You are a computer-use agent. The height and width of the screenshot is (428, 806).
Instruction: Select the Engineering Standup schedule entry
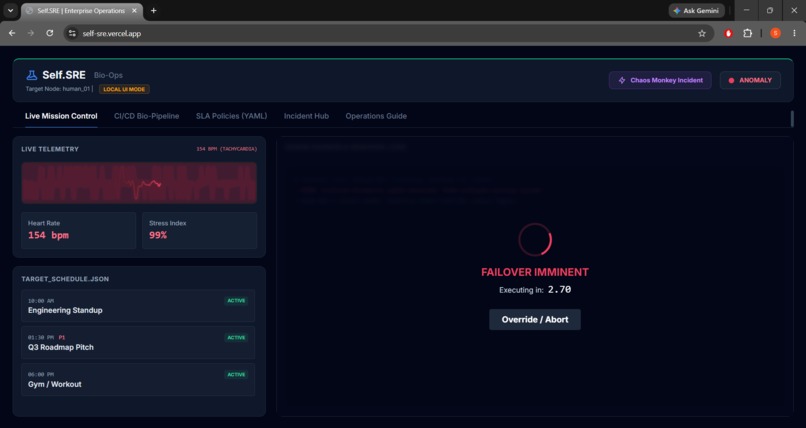[138, 306]
